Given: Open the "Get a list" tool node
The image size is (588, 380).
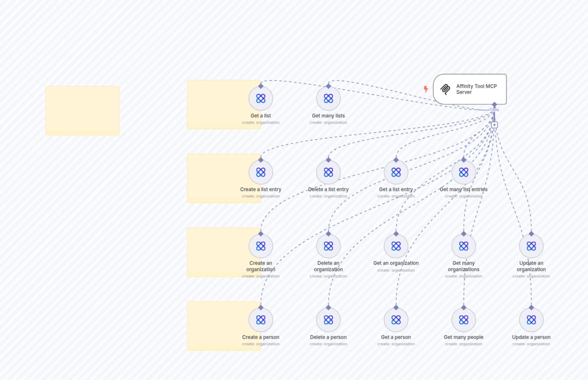Looking at the screenshot, I should tap(261, 99).
